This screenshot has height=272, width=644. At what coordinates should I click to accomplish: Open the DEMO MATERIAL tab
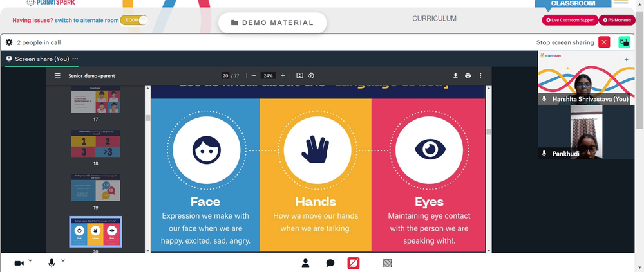pyautogui.click(x=272, y=23)
